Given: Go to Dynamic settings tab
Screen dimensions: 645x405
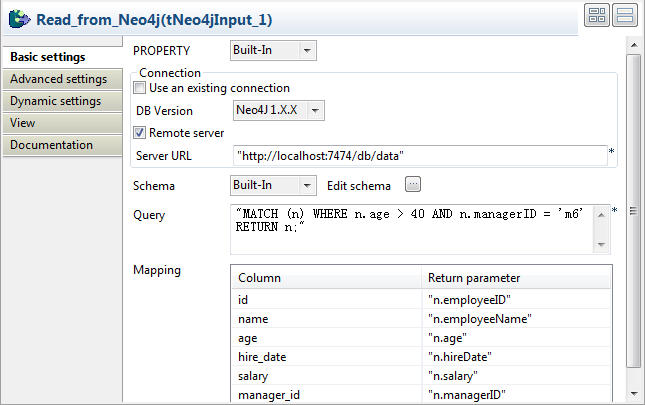Looking at the screenshot, I should pyautogui.click(x=55, y=101).
